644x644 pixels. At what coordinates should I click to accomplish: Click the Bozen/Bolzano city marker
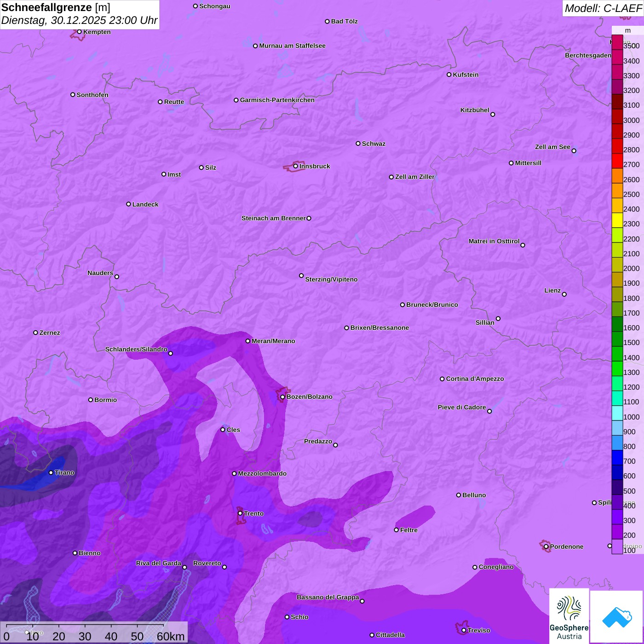[x=282, y=397]
